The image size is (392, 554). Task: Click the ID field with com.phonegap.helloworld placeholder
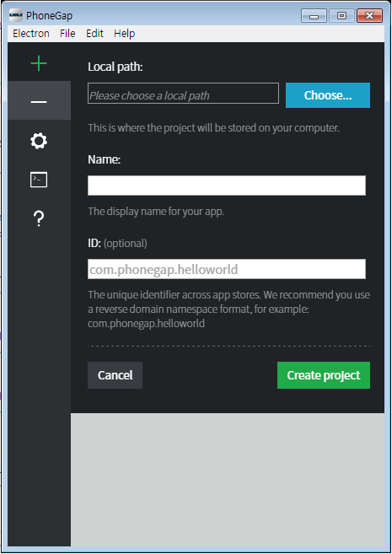pyautogui.click(x=227, y=269)
